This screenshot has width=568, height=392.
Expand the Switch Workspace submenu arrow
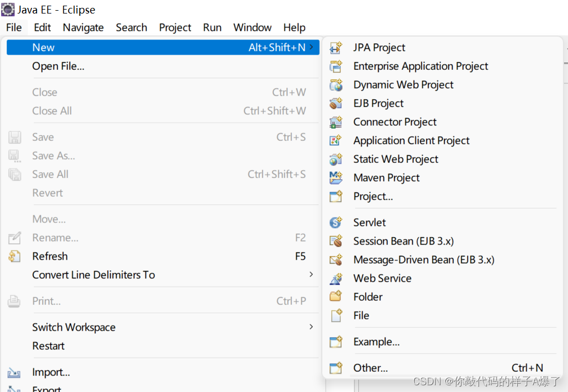(311, 327)
